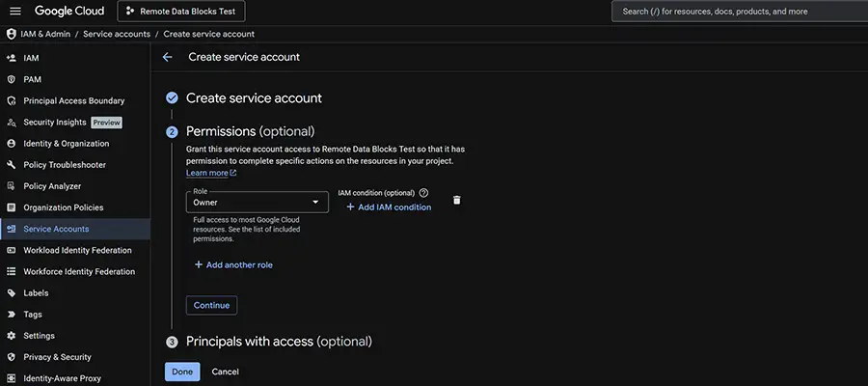Delete the Owner role with trash icon

click(457, 200)
